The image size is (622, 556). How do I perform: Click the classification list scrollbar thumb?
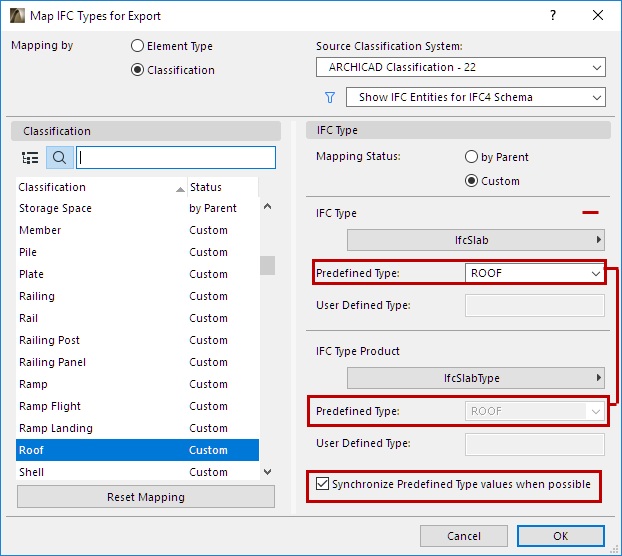pos(267,265)
